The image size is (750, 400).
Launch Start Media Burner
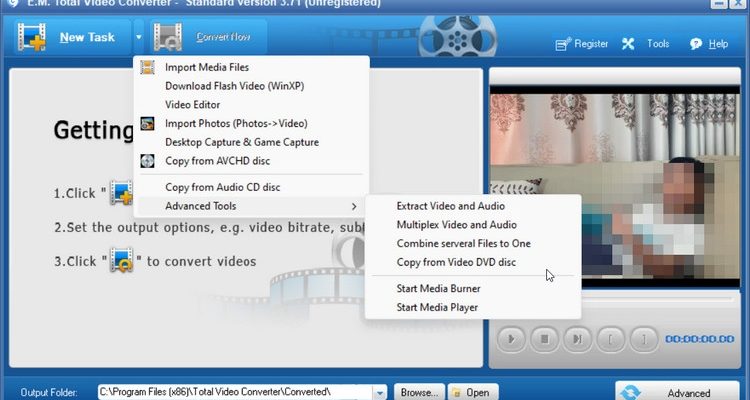click(473, 289)
